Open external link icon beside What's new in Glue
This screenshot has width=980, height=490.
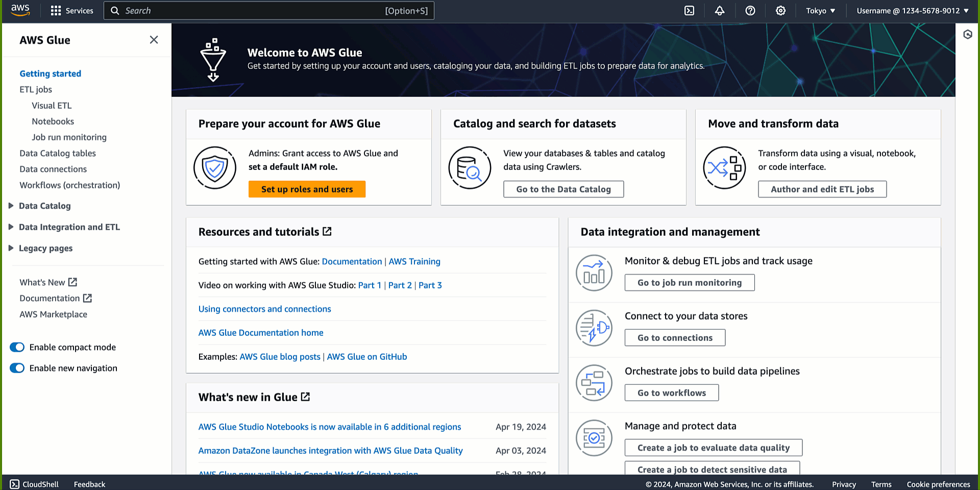pos(305,397)
